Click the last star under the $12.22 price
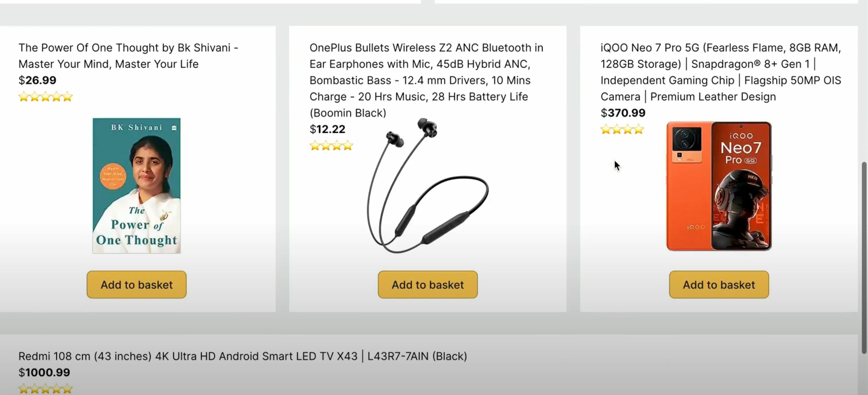Viewport: 868px width, 395px height. [x=347, y=146]
